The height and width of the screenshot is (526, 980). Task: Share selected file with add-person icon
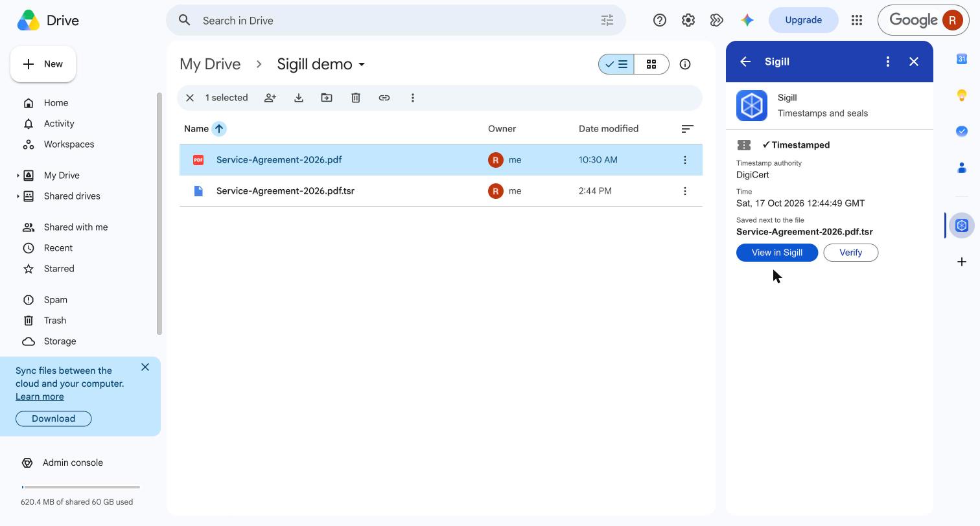click(270, 98)
